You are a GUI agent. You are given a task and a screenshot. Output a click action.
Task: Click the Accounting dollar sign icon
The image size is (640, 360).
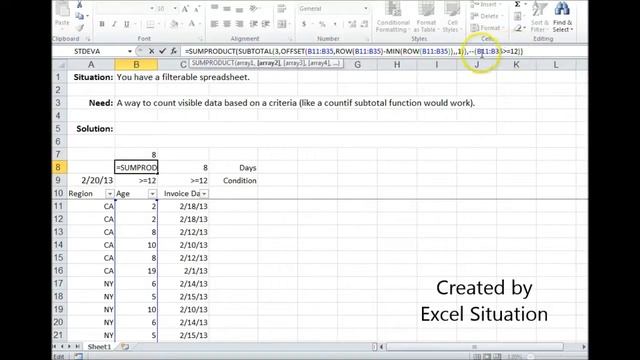[x=304, y=24]
